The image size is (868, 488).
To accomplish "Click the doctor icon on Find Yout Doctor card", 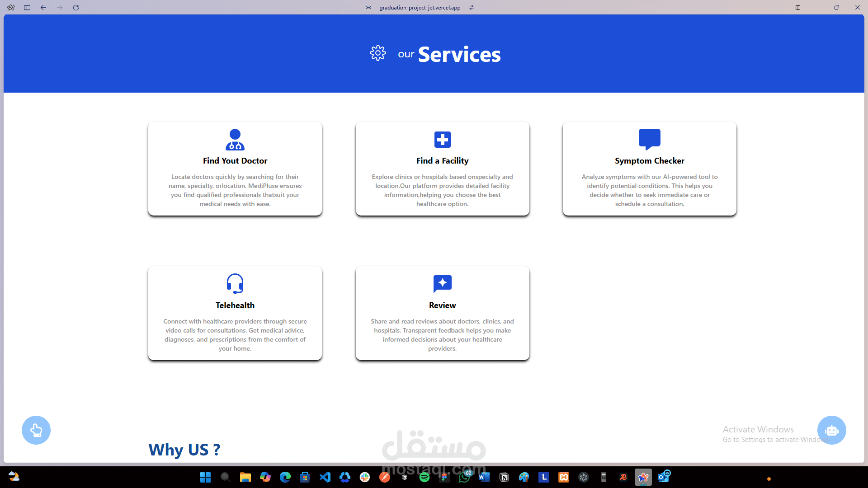I will tap(235, 140).
